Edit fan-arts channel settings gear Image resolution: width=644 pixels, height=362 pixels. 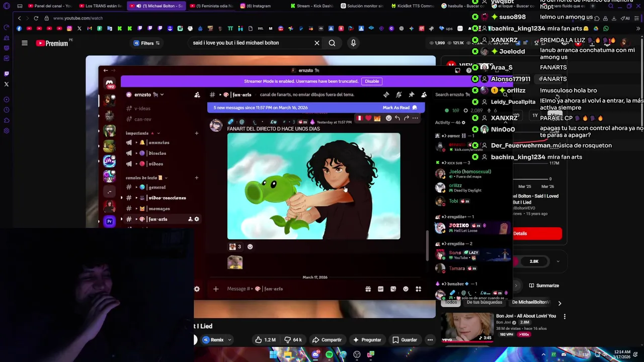click(x=197, y=219)
